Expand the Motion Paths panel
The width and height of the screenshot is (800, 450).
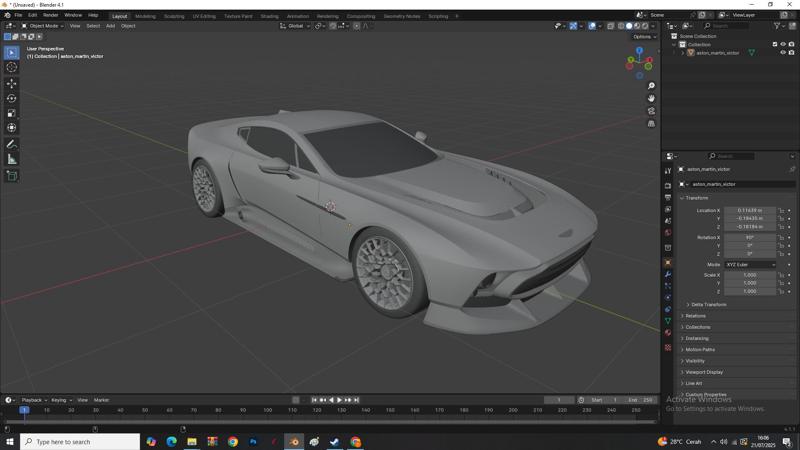tap(699, 349)
